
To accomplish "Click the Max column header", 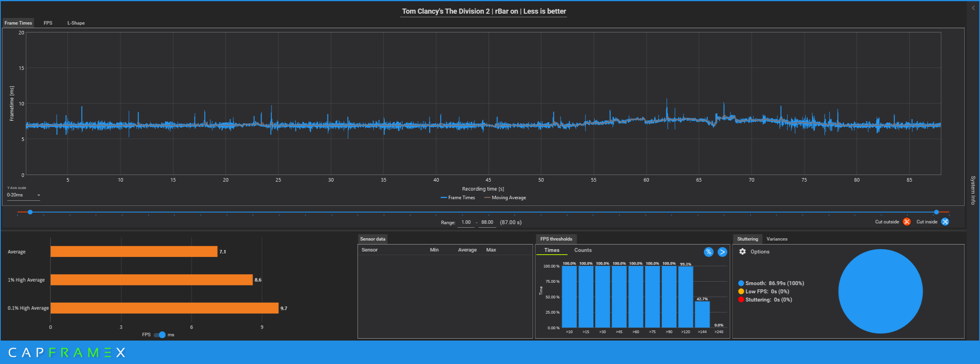I will pyautogui.click(x=491, y=250).
